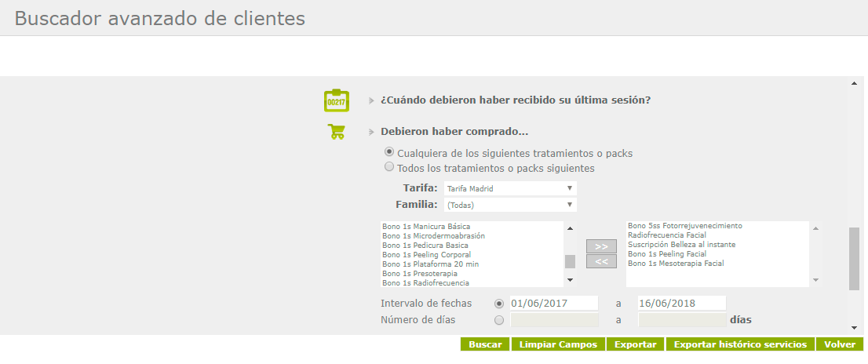Screen dimensions: 868x364
Task: Click the main panel scrollbar thumb
Action: point(854,258)
